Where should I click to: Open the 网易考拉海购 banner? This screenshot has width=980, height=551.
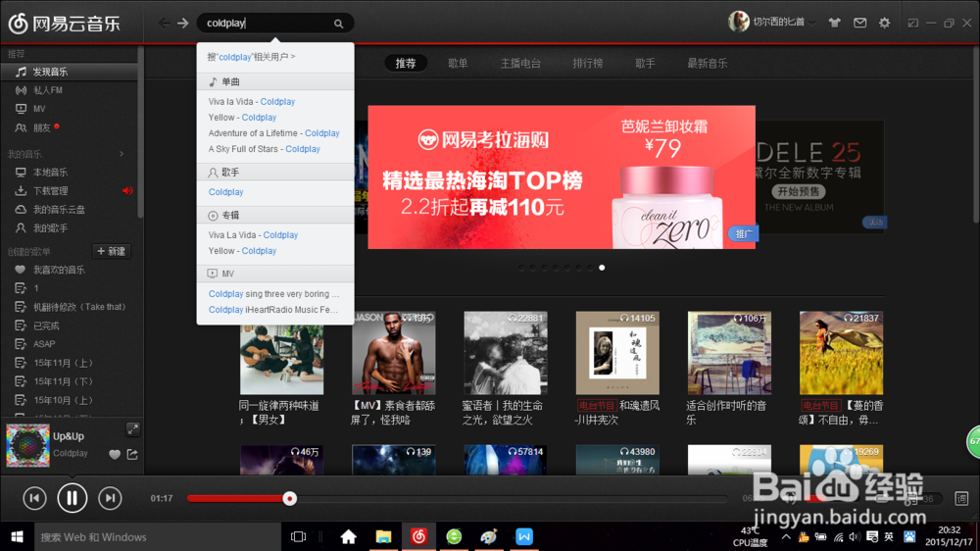562,177
